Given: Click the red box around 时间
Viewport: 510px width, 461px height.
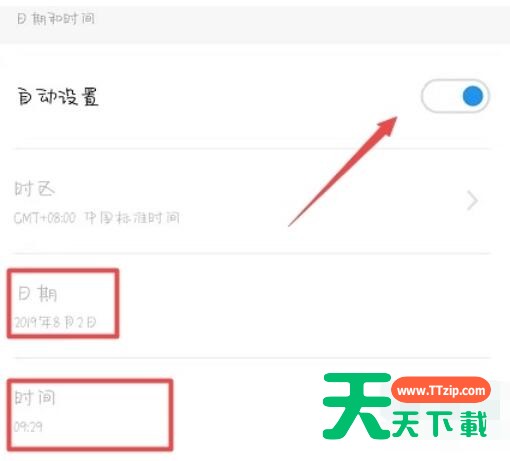Looking at the screenshot, I should tap(90, 415).
